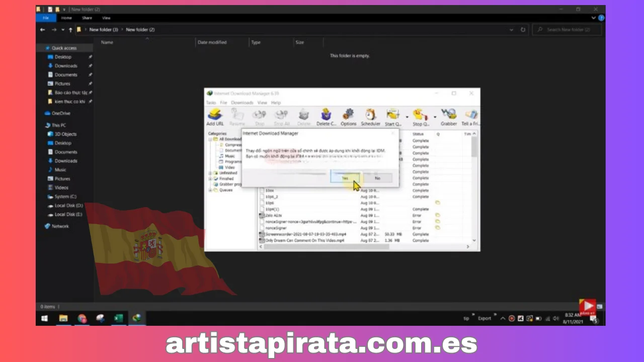Click the Stop All toolbar icon in IDM
The width and height of the screenshot is (644, 362).
point(281,118)
